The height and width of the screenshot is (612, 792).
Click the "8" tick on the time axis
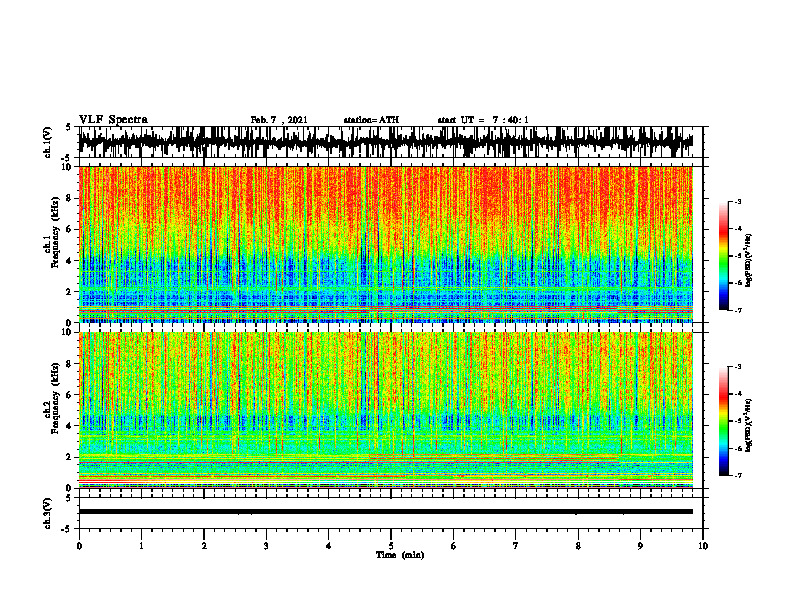pos(578,546)
